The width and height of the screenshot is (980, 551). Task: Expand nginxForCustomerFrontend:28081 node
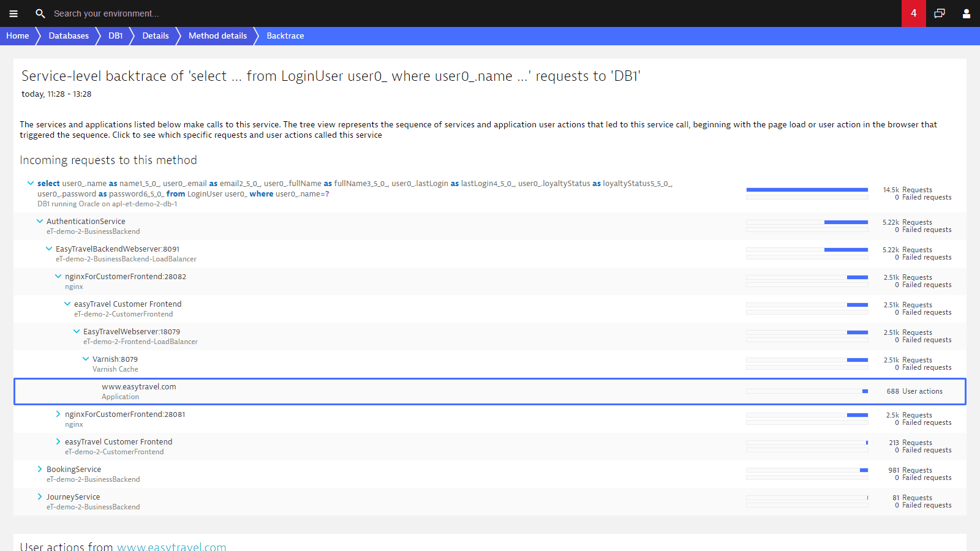pyautogui.click(x=58, y=414)
